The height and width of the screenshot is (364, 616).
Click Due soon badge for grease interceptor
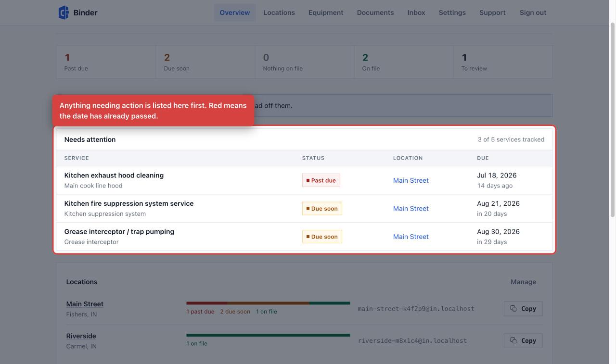click(x=322, y=237)
